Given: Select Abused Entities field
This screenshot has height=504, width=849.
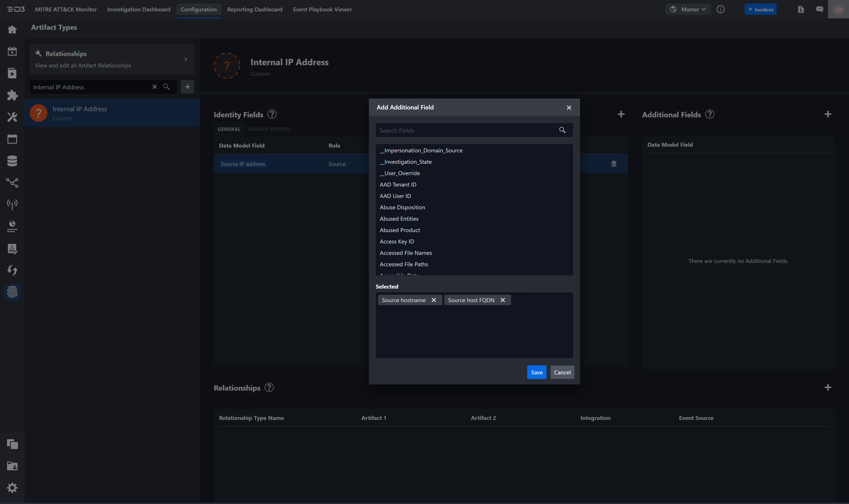Looking at the screenshot, I should tap(474, 218).
